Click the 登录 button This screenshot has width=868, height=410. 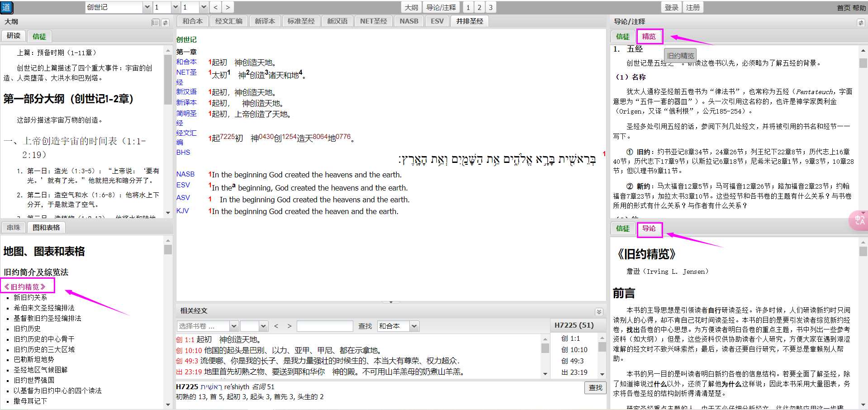coord(671,7)
